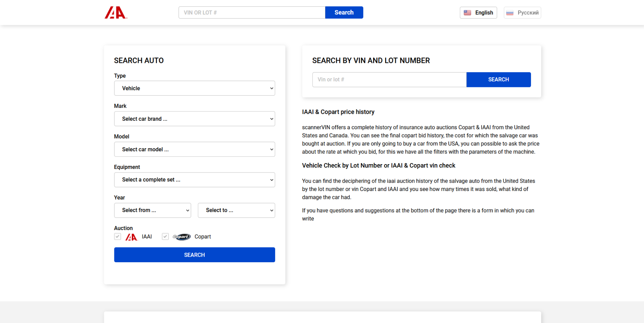Click the IAAI logo in the Auction row

[131, 237]
